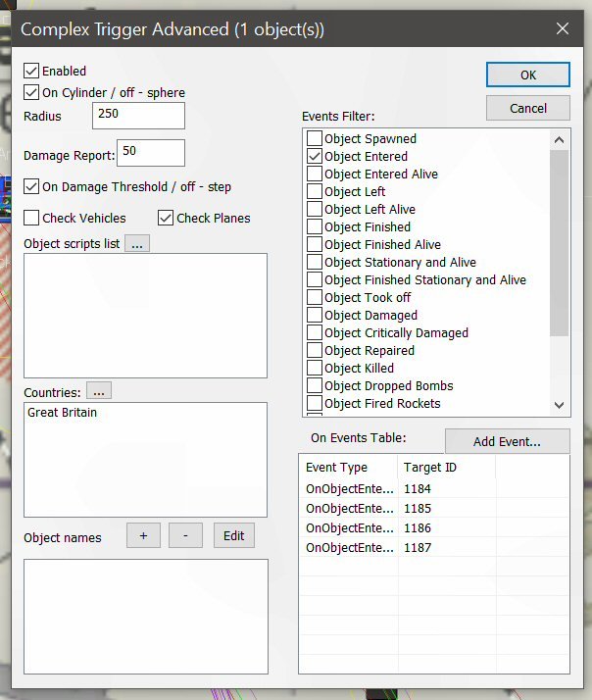Cancel the Complex Trigger dialog
This screenshot has width=592, height=700.
(527, 108)
